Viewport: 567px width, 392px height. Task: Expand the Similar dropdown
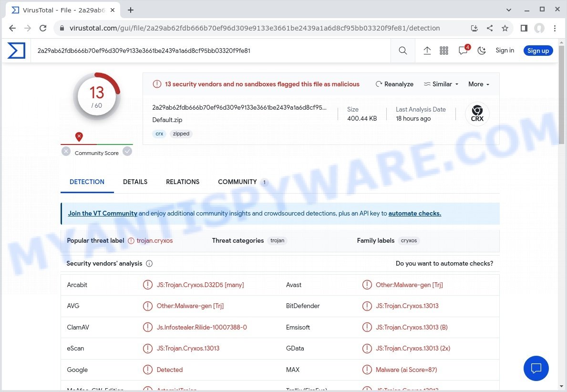coord(441,84)
